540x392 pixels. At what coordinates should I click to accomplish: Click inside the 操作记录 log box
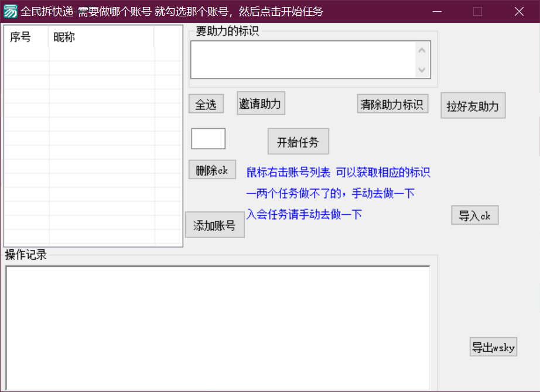(218, 328)
